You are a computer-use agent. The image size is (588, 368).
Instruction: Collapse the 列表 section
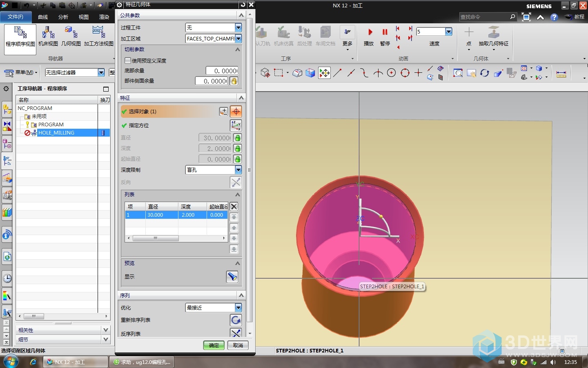click(237, 195)
